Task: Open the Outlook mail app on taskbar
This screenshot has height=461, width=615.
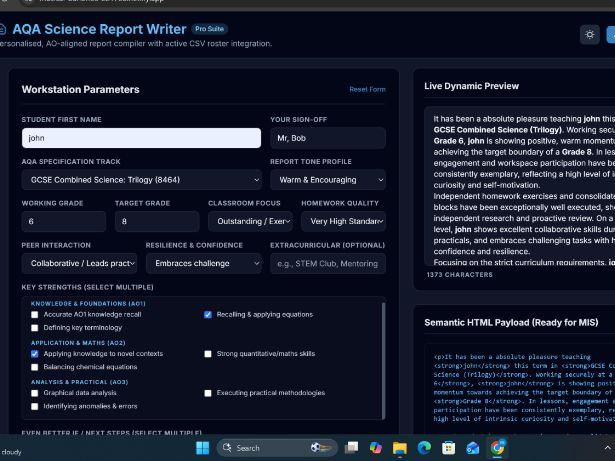Action: coord(473,448)
